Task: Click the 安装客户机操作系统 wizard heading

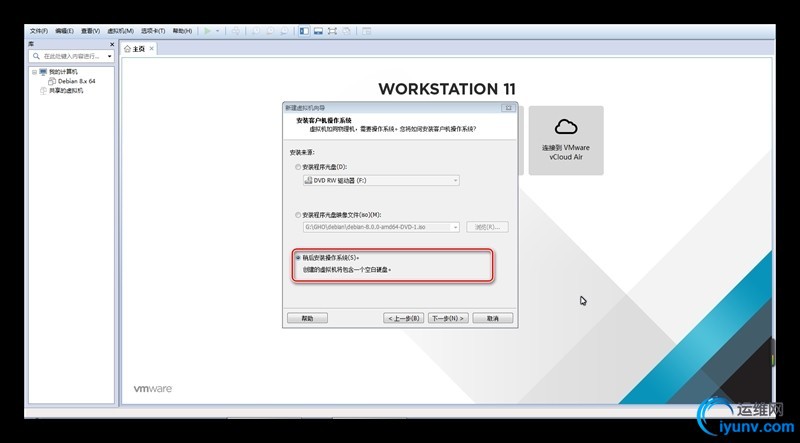Action: coord(324,120)
